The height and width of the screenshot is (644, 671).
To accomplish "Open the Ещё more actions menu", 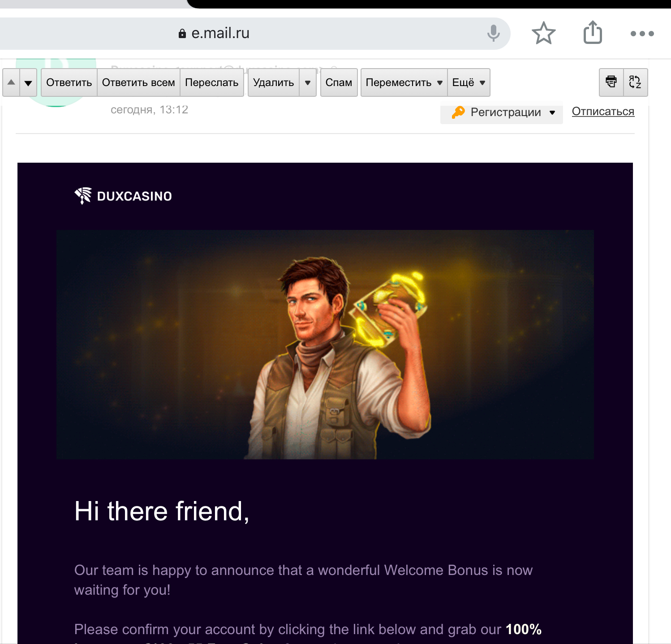I will click(469, 82).
